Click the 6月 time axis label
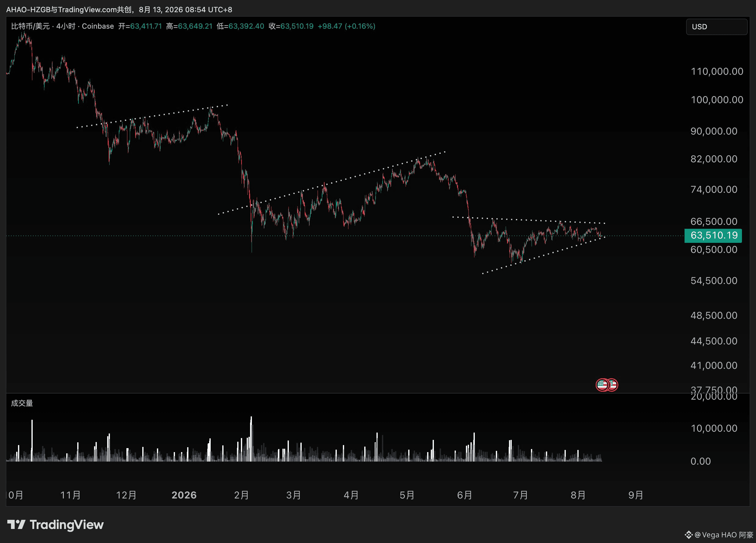 tap(465, 495)
